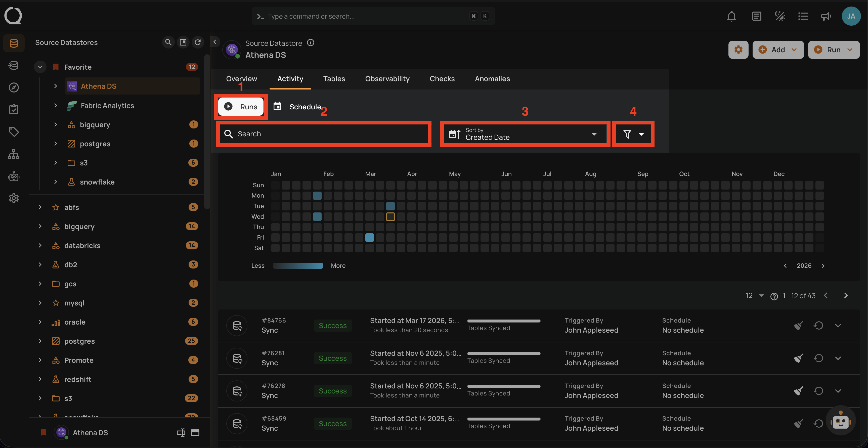Click the search icon in the Source Datastores panel

[168, 42]
